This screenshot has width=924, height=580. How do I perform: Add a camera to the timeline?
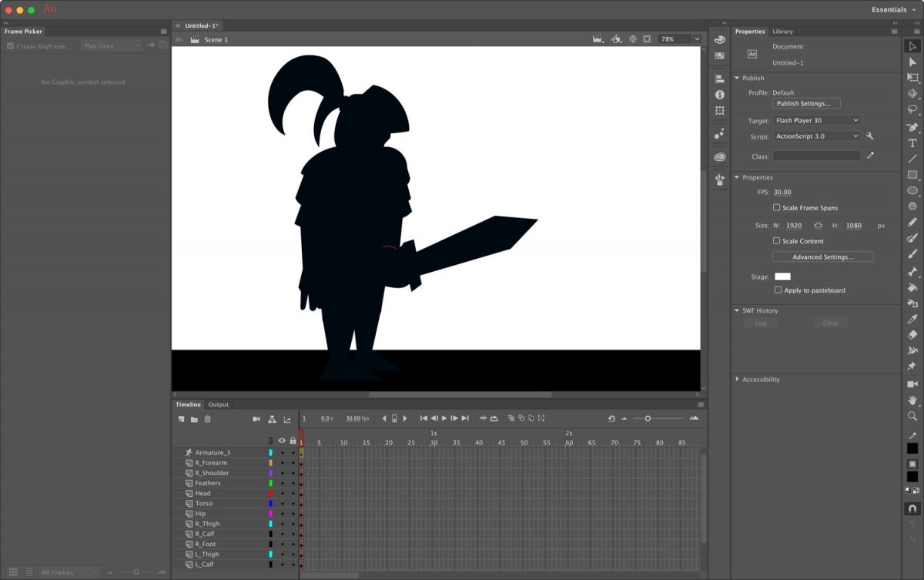click(x=257, y=419)
